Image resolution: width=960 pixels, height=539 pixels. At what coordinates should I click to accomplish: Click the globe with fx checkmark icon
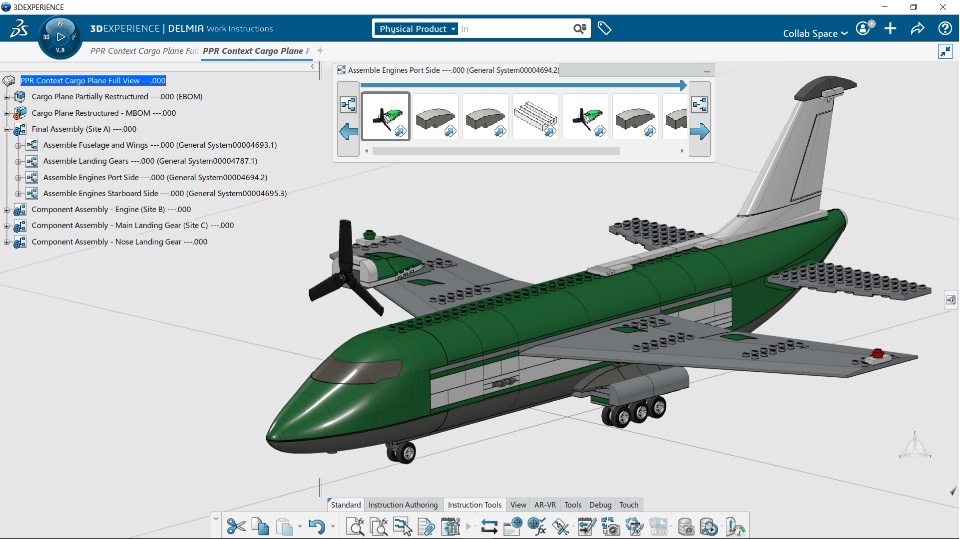pos(537,526)
